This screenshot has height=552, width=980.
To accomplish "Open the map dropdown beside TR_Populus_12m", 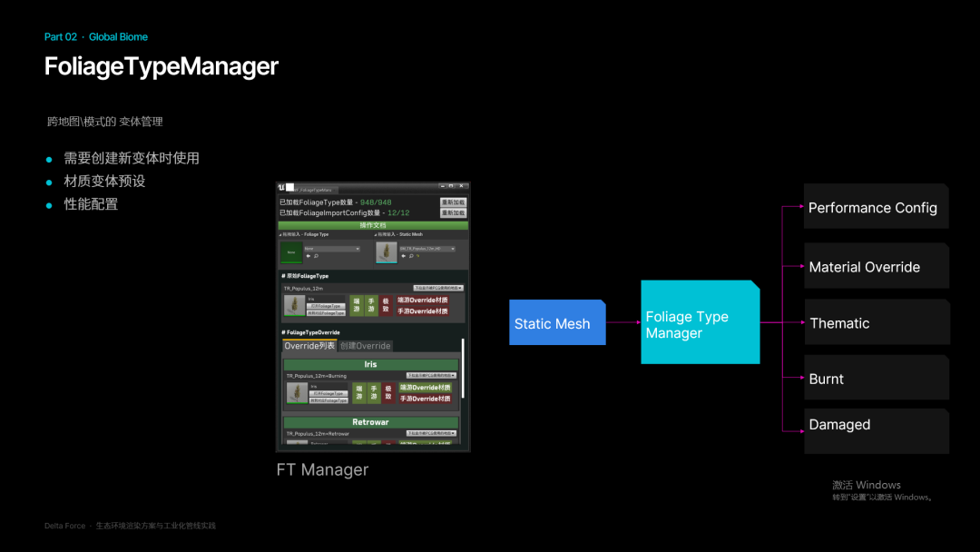I will pos(438,288).
